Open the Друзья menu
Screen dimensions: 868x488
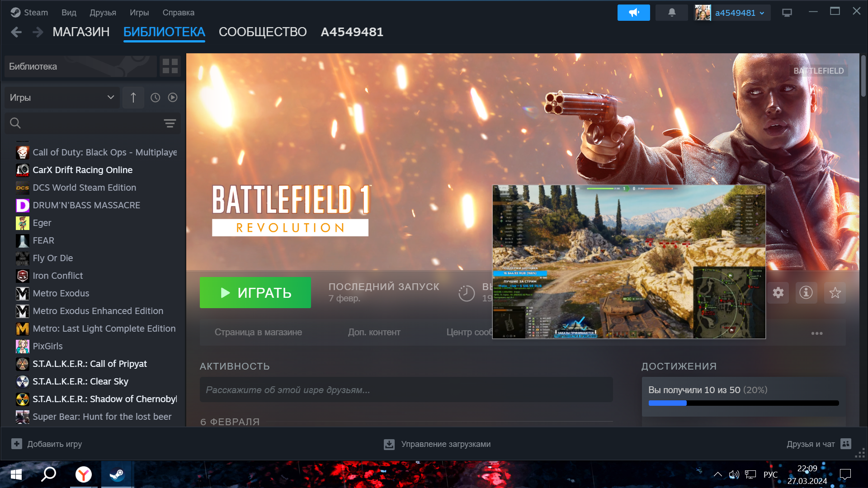click(x=103, y=13)
